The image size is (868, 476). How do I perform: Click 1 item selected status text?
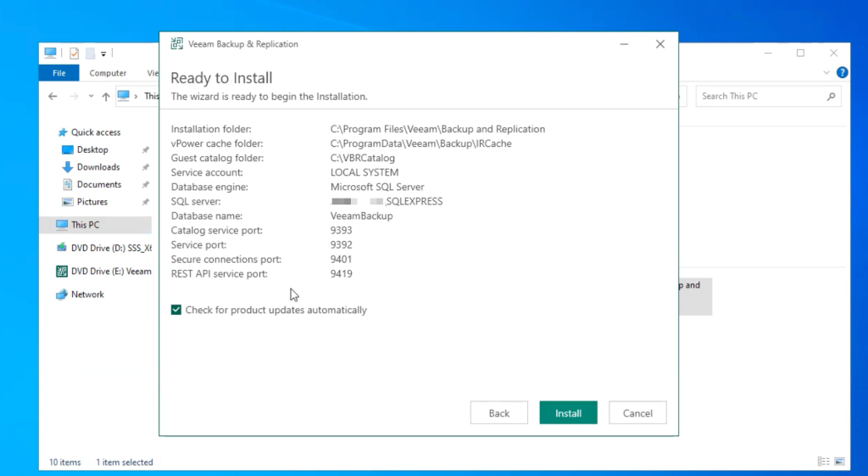[125, 462]
